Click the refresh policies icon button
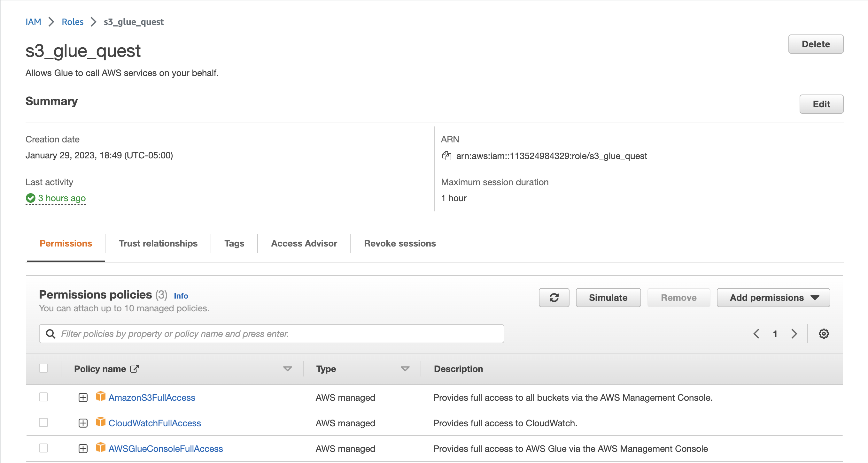The width and height of the screenshot is (868, 463). (x=554, y=298)
